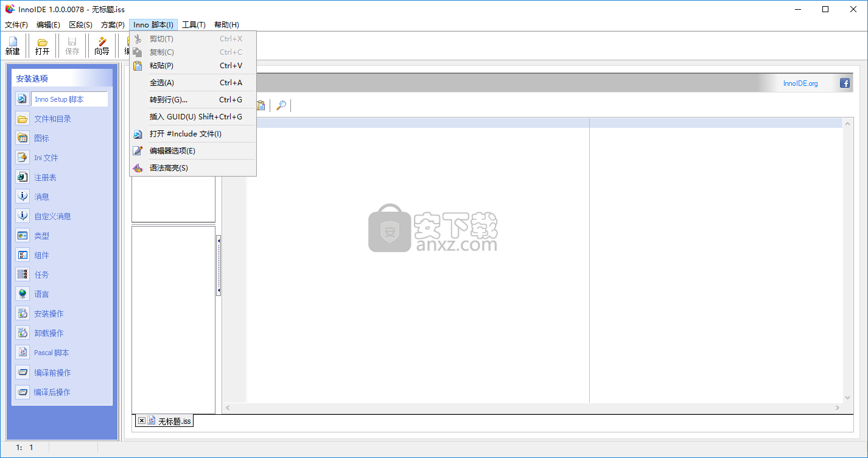
Task: Open the 安装操作 section icon
Action: coord(23,314)
